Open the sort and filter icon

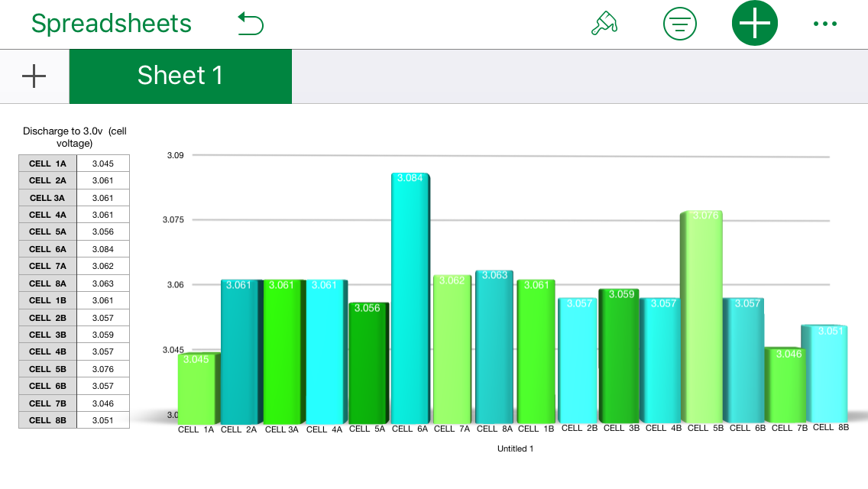tap(679, 24)
